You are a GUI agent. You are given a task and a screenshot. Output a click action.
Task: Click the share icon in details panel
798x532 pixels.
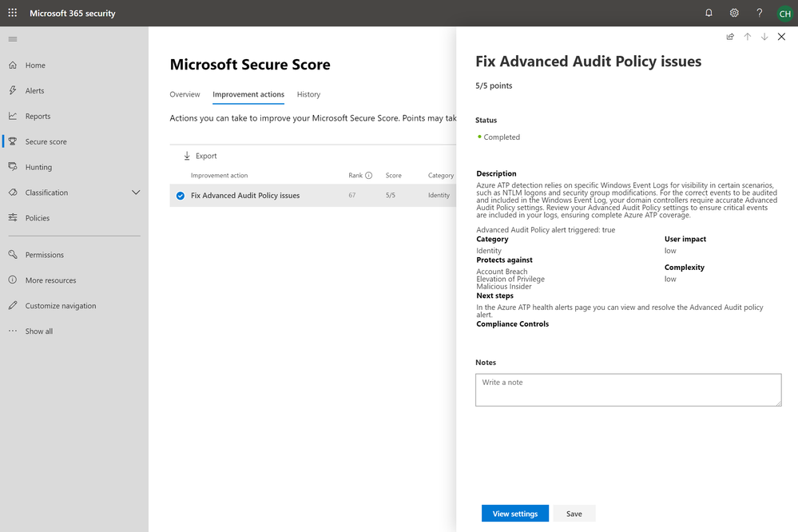730,37
